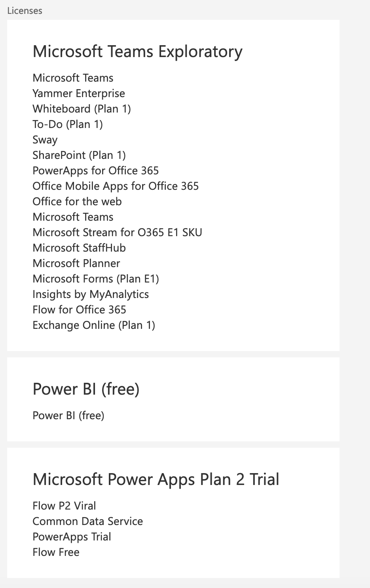Screen dimensions: 370x588
Task: Select Insights by MyAnalytics entry
Action: tap(91, 294)
